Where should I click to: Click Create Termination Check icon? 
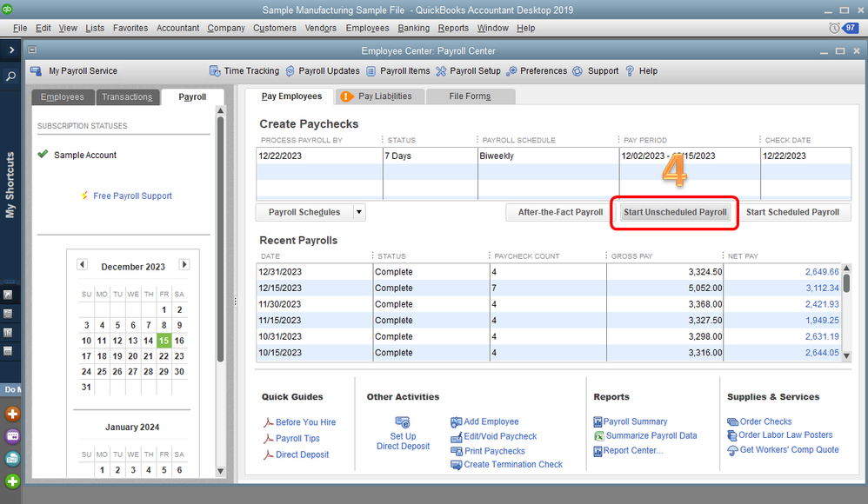(456, 465)
